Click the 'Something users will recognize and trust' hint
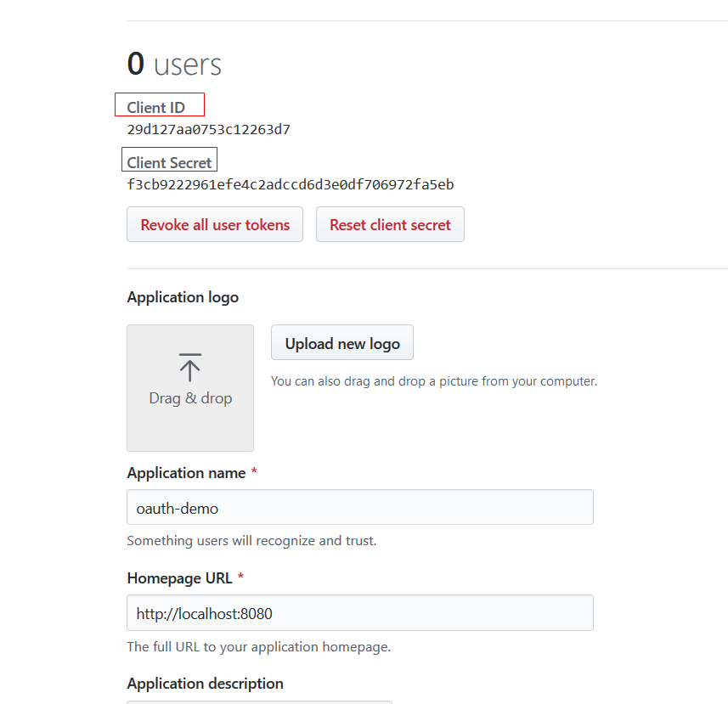The image size is (728, 704). [251, 541]
